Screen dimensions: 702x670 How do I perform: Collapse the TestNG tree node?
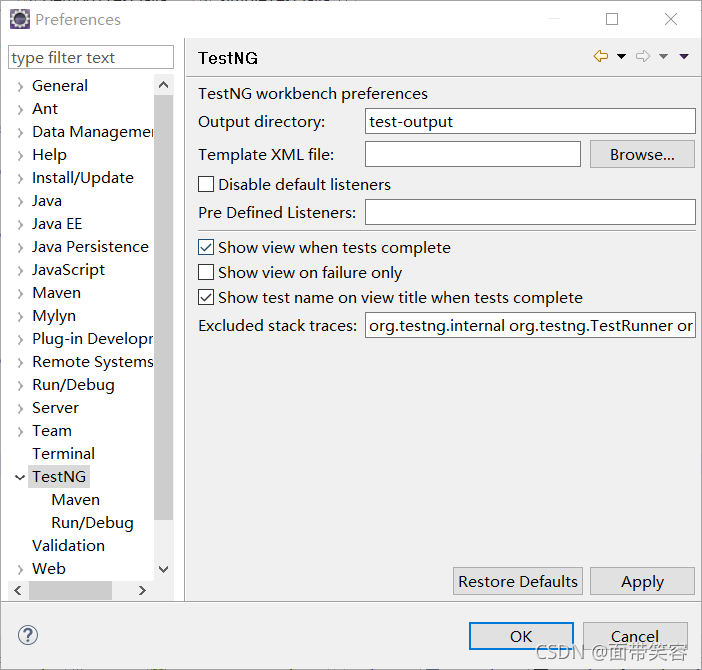click(x=20, y=478)
